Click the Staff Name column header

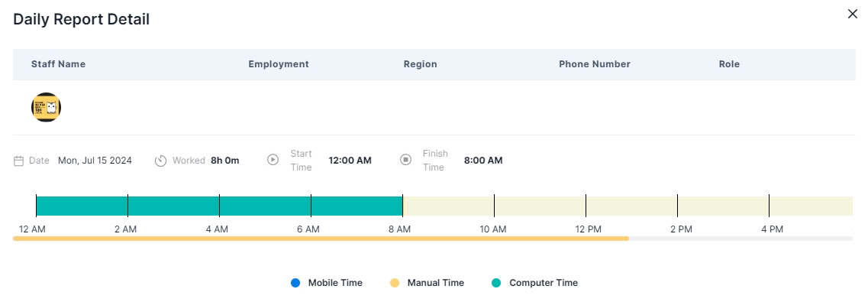[x=58, y=64]
